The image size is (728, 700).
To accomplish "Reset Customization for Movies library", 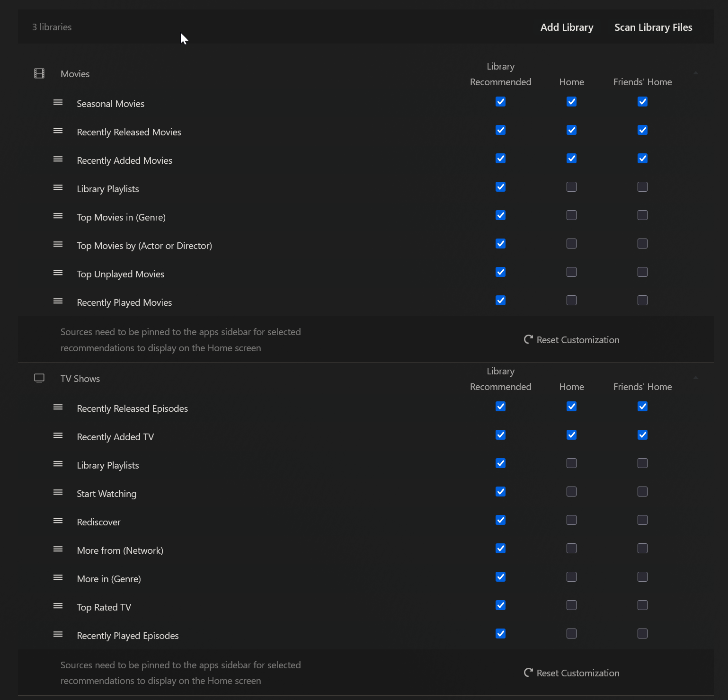I will tap(571, 340).
